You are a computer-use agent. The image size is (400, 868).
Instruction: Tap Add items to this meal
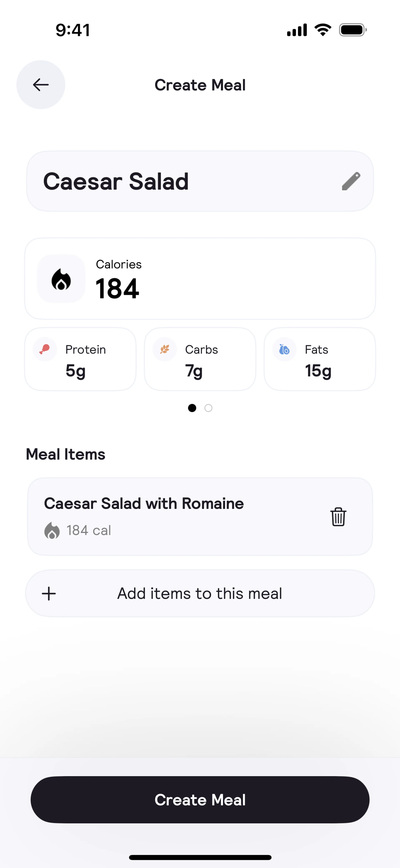coord(200,593)
